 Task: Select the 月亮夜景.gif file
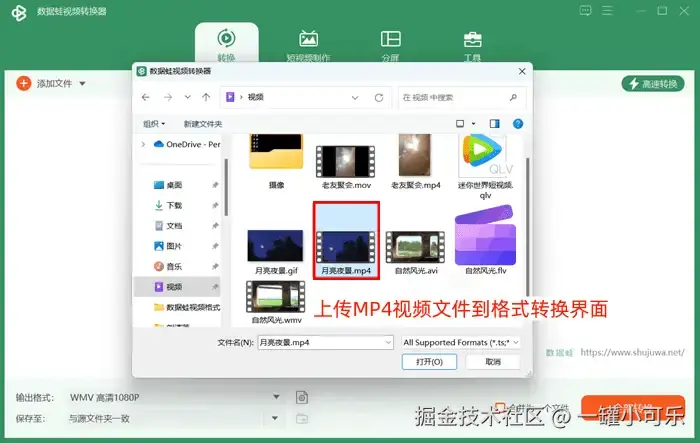click(x=276, y=251)
